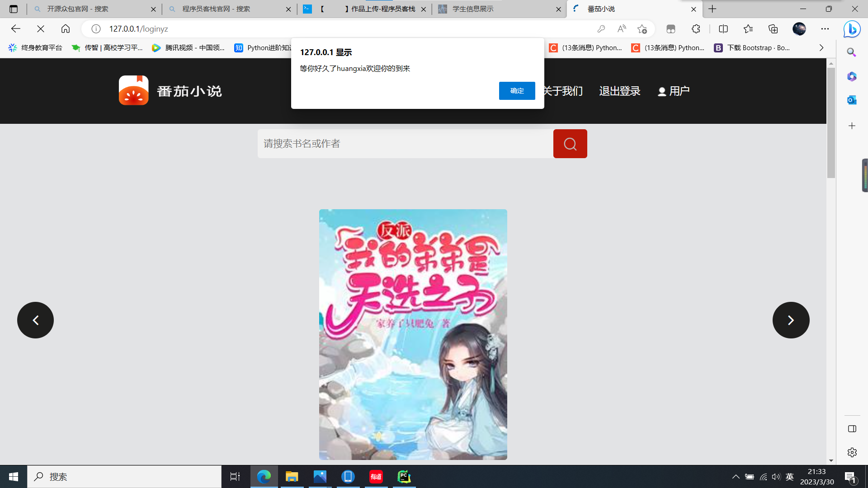
Task: Open Microsoft 365 sidebar icon
Action: click(x=852, y=76)
